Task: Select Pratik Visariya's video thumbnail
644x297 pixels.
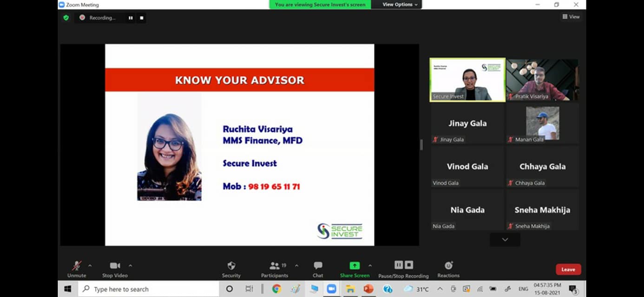Action: pos(542,80)
